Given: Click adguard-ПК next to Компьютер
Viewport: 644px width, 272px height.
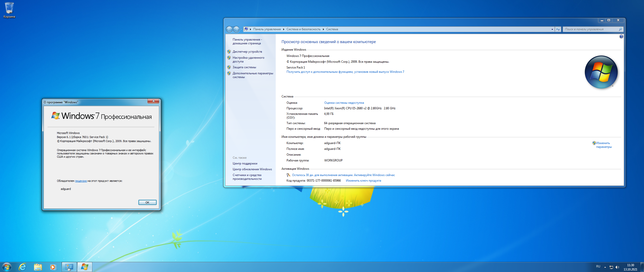Looking at the screenshot, I should point(332,143).
